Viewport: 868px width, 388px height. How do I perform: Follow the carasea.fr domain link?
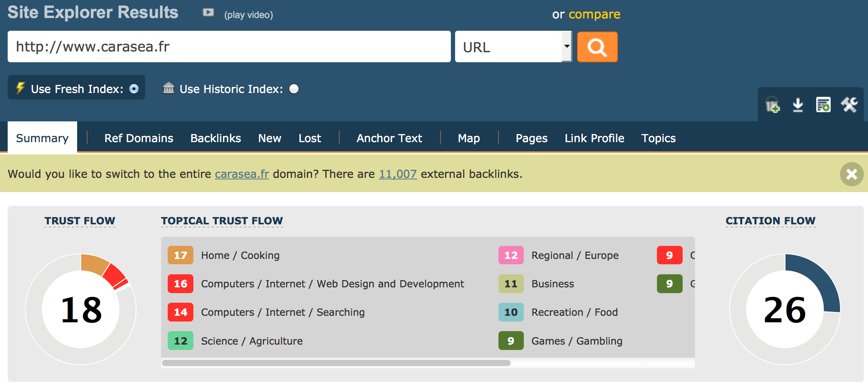[242, 174]
